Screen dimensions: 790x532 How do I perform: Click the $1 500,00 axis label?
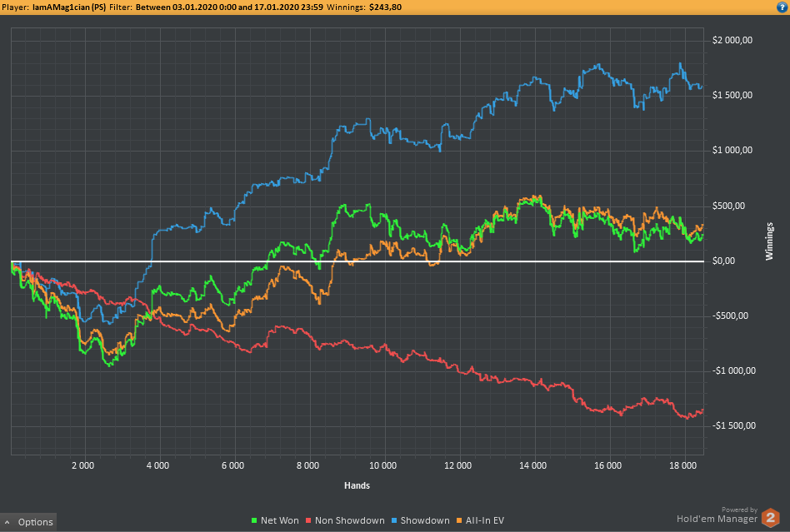(x=732, y=95)
